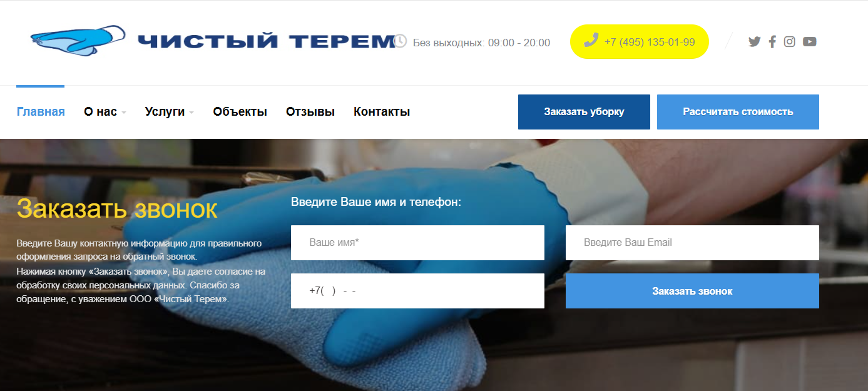The height and width of the screenshot is (391, 868).
Task: Click the phone handset icon in yellow button
Action: coord(591,41)
